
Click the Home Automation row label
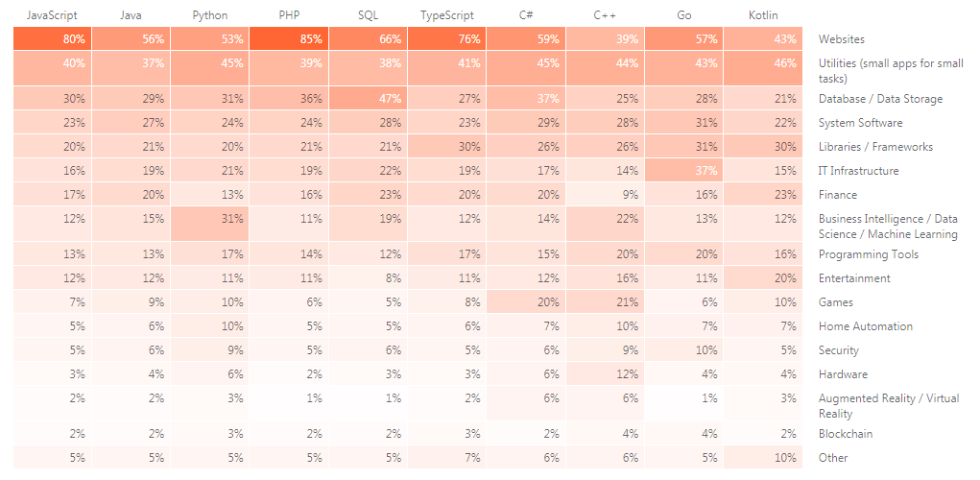(x=865, y=326)
